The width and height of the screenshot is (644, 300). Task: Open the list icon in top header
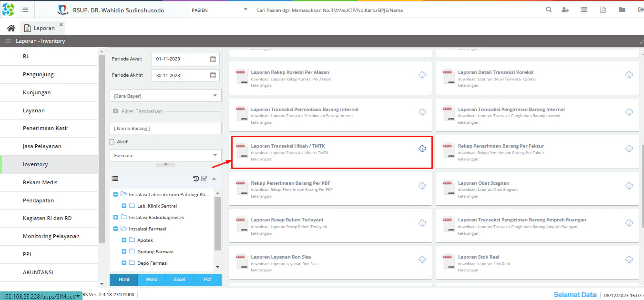point(584,10)
